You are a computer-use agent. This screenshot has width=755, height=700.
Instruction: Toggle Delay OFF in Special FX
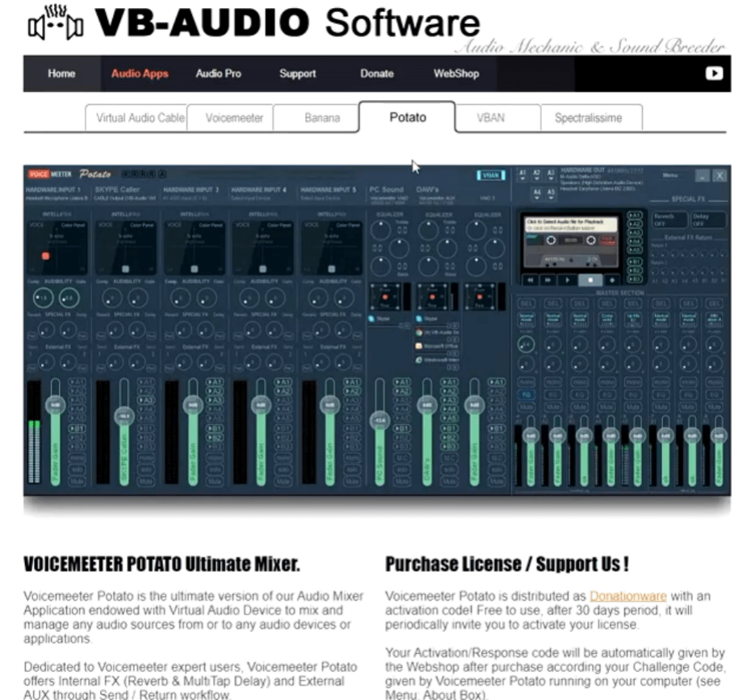(708, 220)
